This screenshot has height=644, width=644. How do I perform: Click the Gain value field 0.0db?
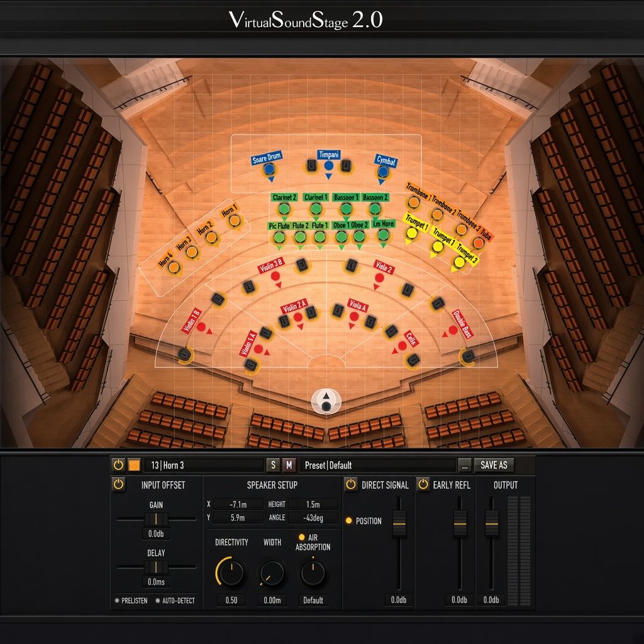[156, 533]
